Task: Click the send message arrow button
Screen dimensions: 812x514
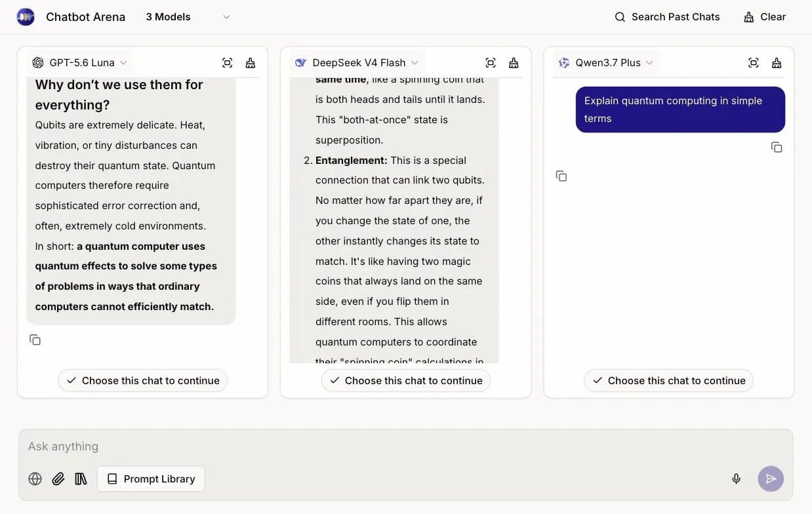Action: pos(771,479)
